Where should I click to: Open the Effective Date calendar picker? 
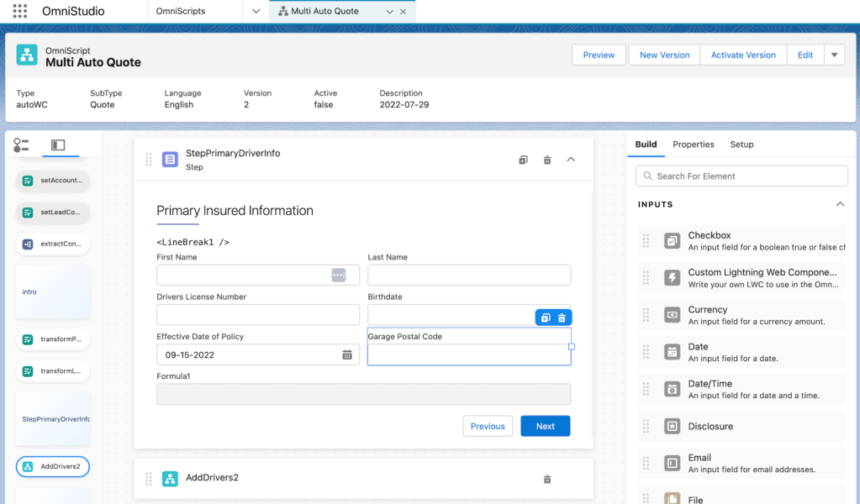pos(347,355)
